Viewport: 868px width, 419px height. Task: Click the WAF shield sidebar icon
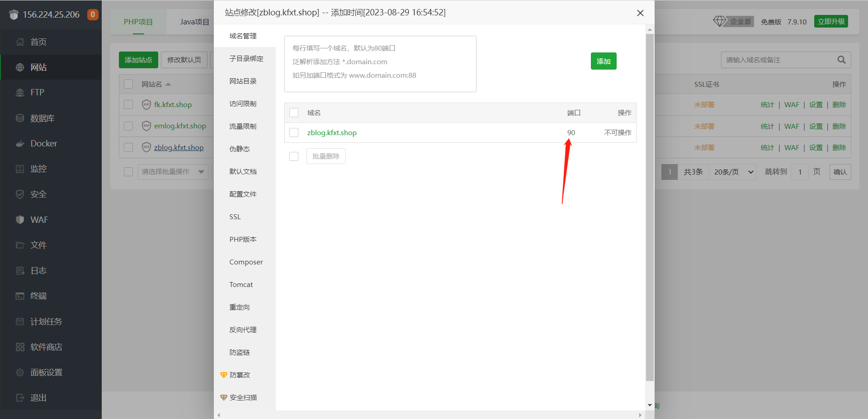[x=20, y=220]
